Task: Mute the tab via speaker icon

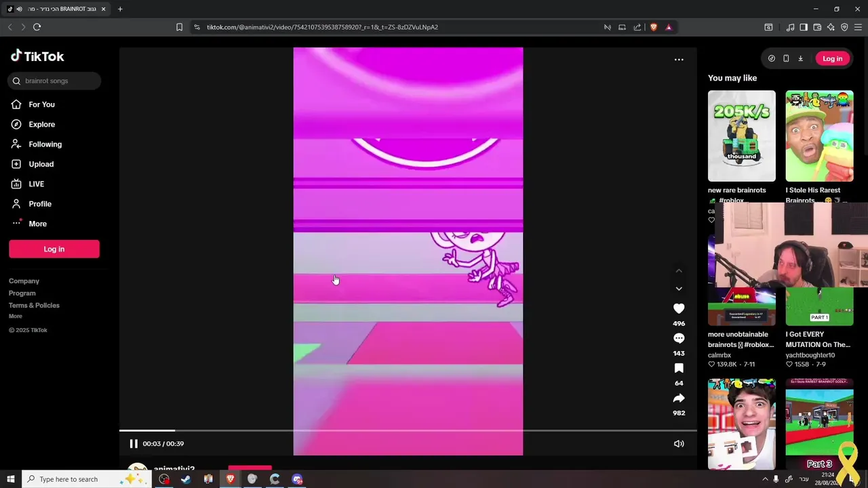Action: [19, 9]
